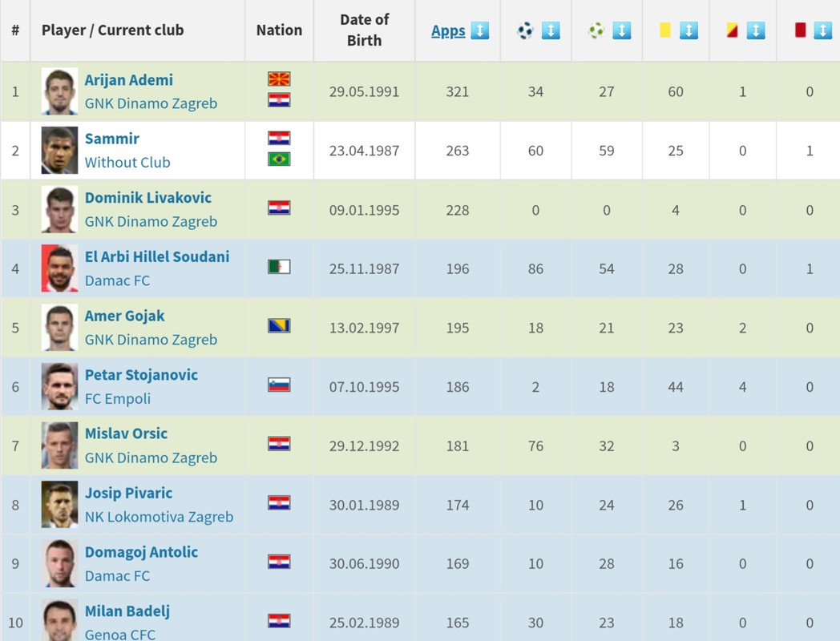Click Date of Birth column header
The width and height of the screenshot is (840, 641).
[x=364, y=30]
